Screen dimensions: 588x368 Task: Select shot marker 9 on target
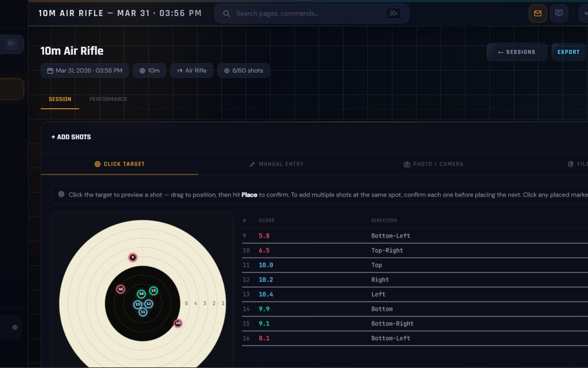pos(133,257)
